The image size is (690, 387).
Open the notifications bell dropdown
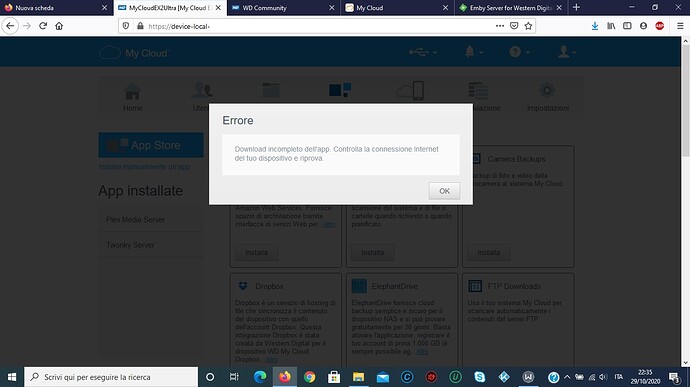(473, 52)
